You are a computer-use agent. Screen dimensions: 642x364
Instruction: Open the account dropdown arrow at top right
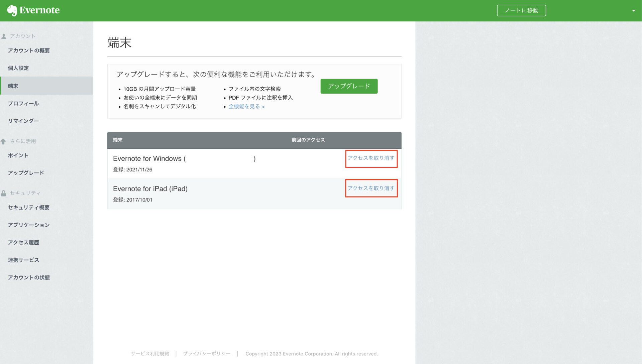tap(634, 10)
